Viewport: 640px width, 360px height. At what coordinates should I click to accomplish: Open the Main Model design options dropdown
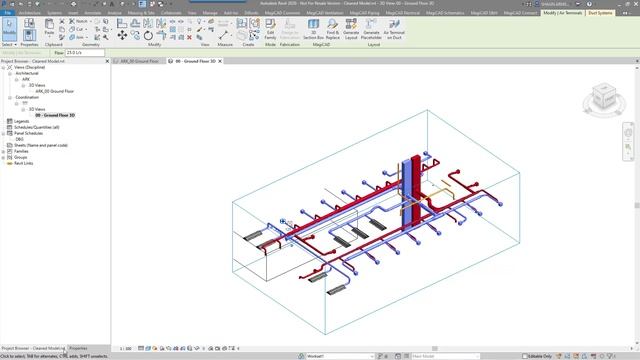pyautogui.click(x=445, y=356)
